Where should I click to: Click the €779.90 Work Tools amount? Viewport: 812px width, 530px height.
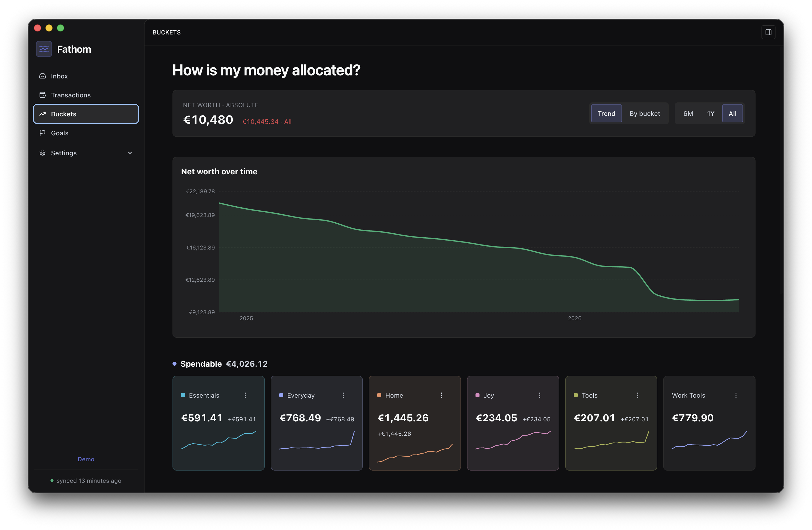(692, 418)
